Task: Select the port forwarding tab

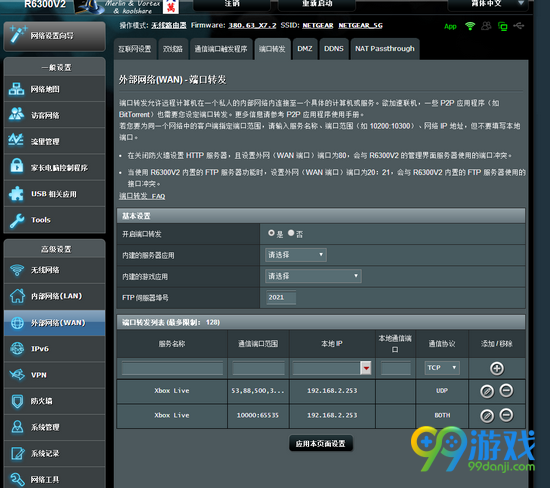Action: tap(272, 49)
